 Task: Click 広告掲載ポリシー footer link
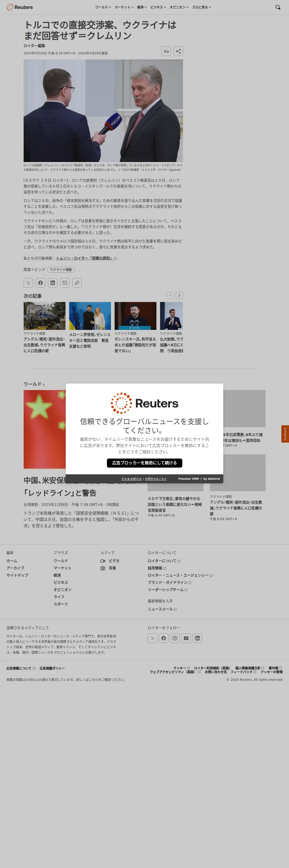(x=52, y=669)
